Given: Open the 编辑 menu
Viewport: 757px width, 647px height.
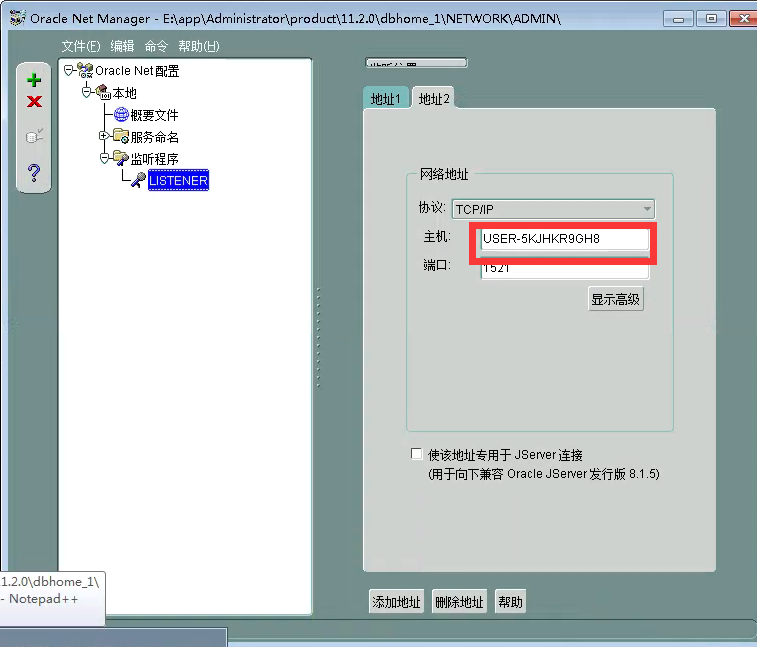Looking at the screenshot, I should (x=122, y=46).
